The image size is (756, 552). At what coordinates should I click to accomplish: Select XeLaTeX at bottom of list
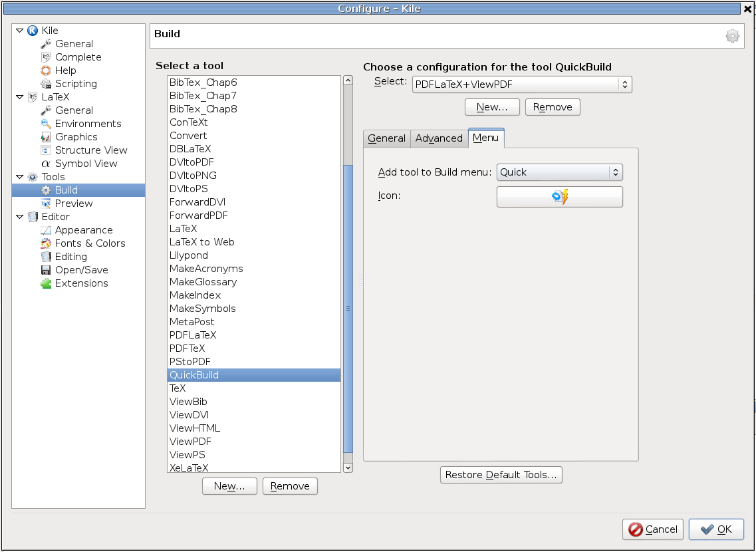253,468
